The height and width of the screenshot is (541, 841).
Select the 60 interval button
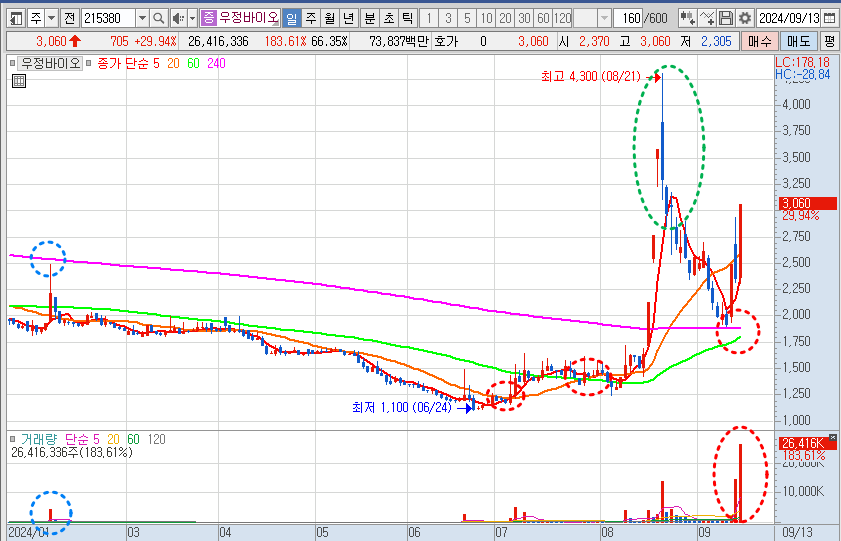pyautogui.click(x=543, y=19)
